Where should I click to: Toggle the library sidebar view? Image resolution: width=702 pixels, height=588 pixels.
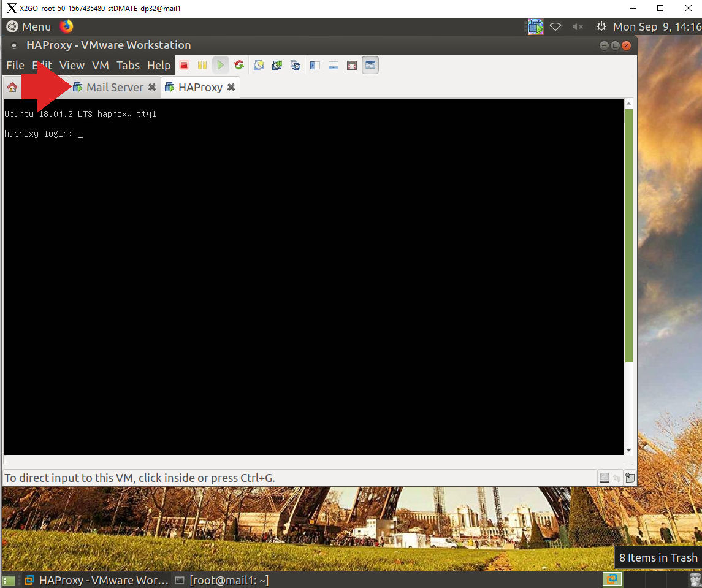tap(315, 65)
